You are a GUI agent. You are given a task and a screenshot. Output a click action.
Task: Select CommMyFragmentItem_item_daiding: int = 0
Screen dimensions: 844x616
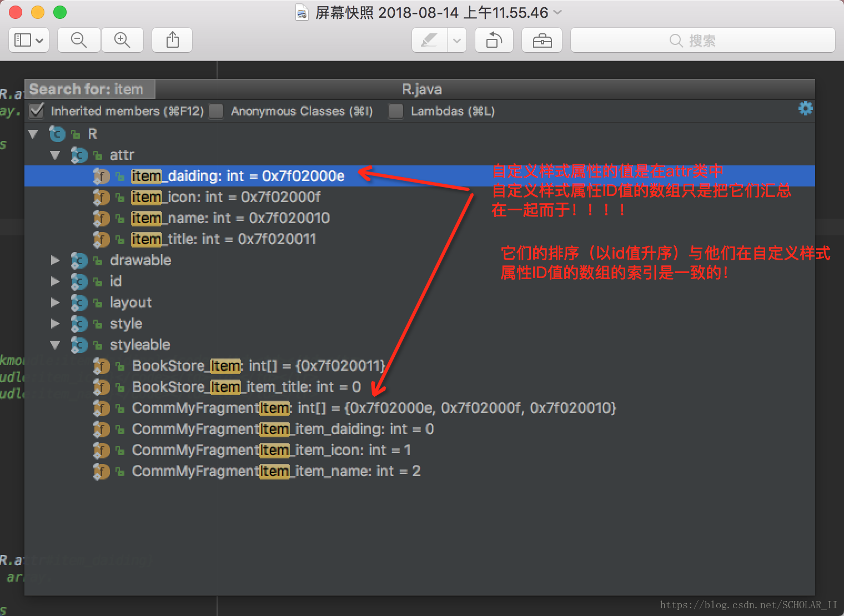coord(283,429)
